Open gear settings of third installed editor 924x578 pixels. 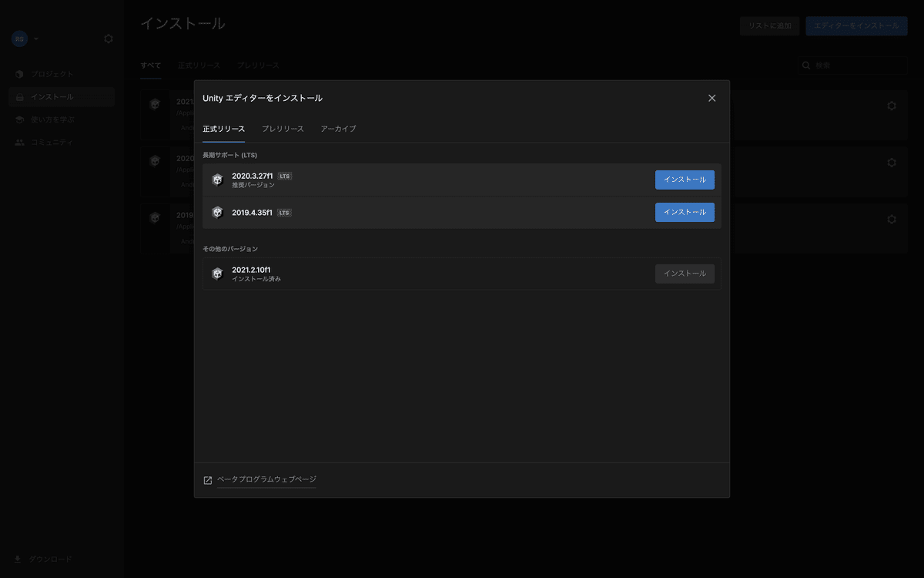892,219
